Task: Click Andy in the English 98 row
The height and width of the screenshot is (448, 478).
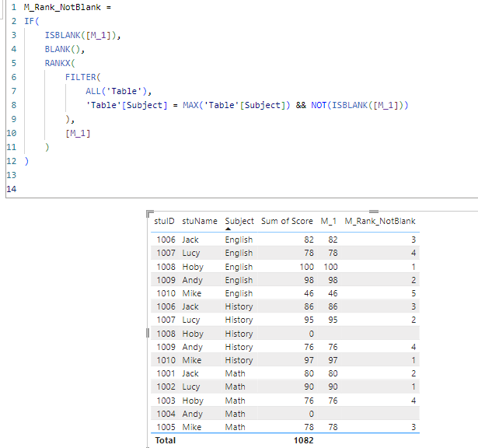Action: click(x=192, y=280)
